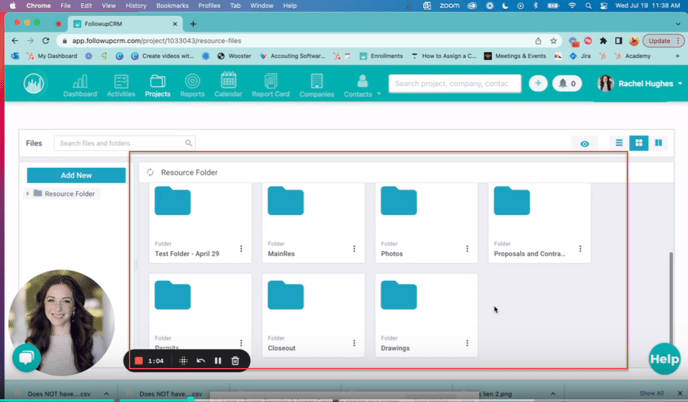Image resolution: width=688 pixels, height=402 pixels.
Task: Open the My Dashboard bookmark
Action: tap(52, 56)
